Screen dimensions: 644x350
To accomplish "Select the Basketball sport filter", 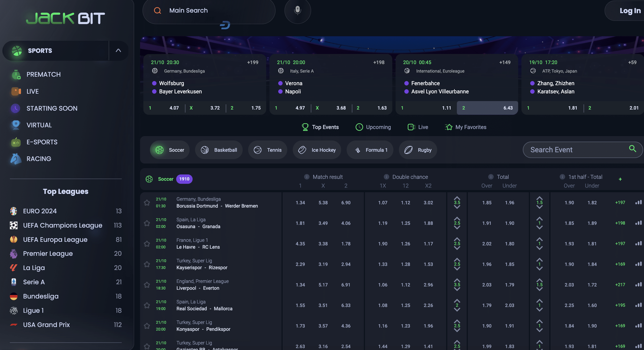I will click(x=219, y=150).
